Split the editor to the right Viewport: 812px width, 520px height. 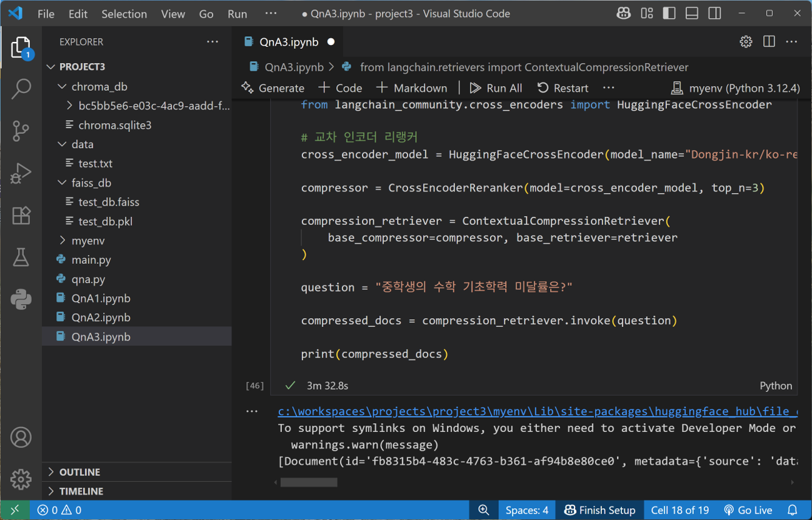[x=769, y=42]
